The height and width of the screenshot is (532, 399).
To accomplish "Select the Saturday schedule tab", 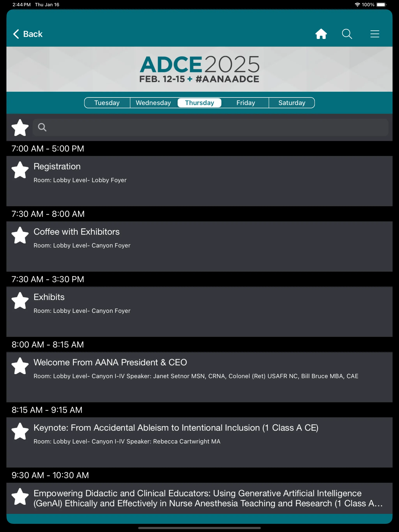I will [x=292, y=103].
